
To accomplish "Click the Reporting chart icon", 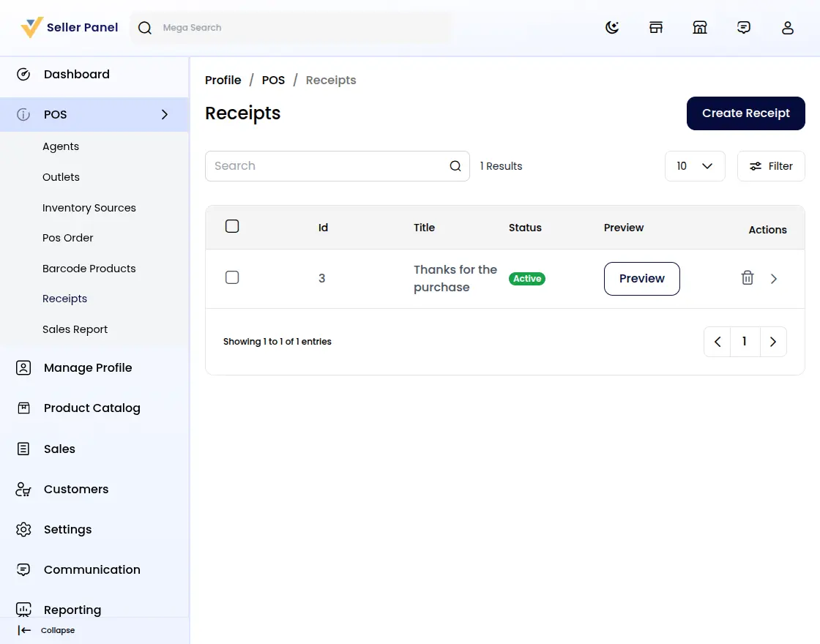I will click(23, 610).
